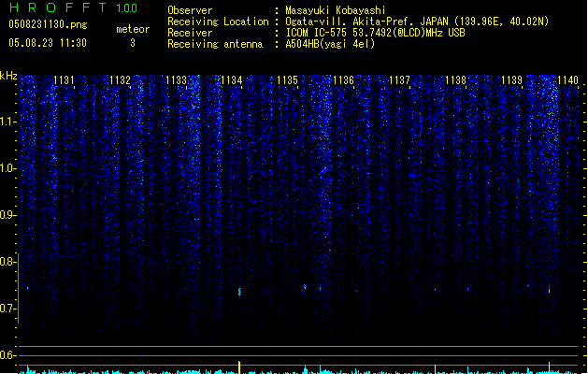This screenshot has height=374, width=588.
Task: Click the 1139 time marker
Action: [x=512, y=80]
